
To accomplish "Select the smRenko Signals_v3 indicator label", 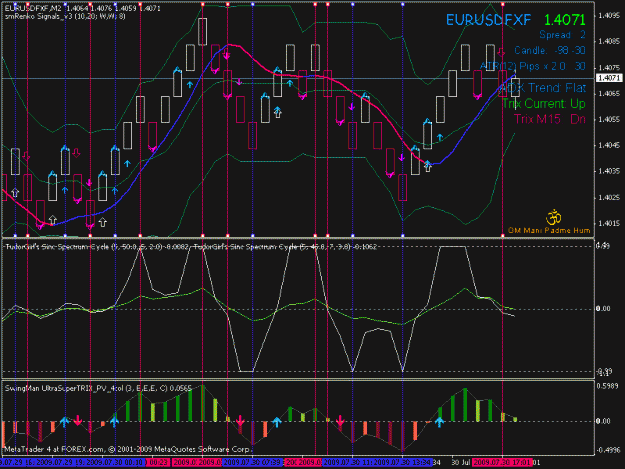I will (65, 16).
